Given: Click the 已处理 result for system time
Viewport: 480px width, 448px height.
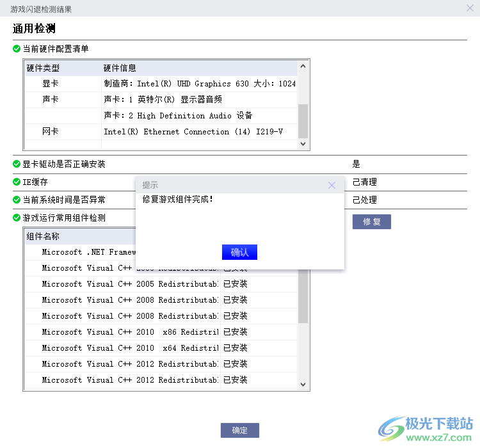Looking at the screenshot, I should pyautogui.click(x=365, y=200).
